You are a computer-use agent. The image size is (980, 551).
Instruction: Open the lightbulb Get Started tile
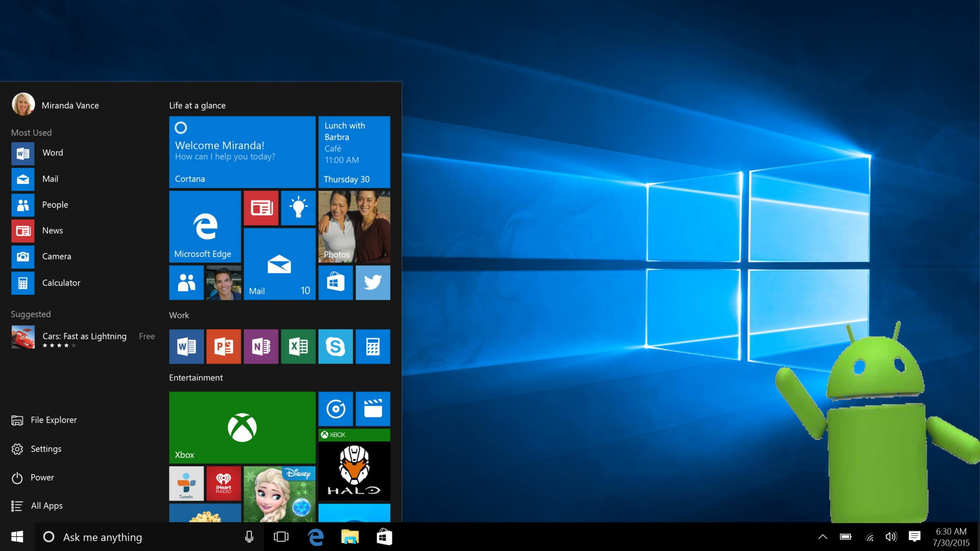pyautogui.click(x=298, y=208)
